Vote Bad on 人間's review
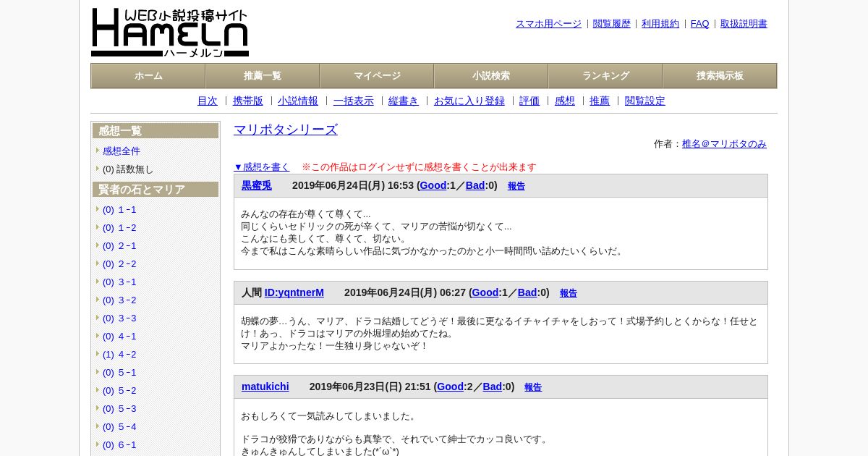This screenshot has width=868, height=456. tap(527, 293)
